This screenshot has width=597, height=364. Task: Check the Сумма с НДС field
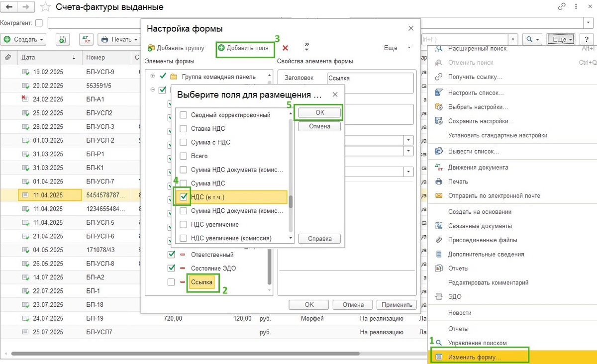[x=183, y=142]
